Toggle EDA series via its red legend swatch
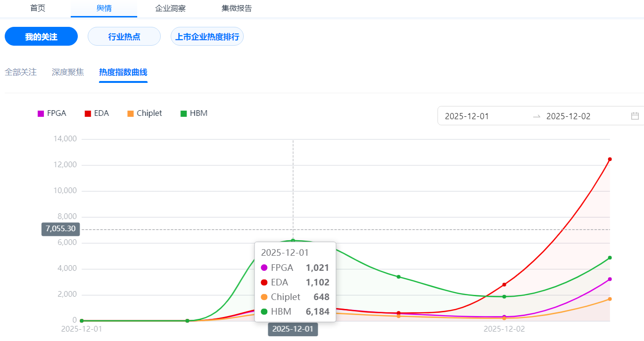Viewport: 644px width, 341px height. click(88, 114)
